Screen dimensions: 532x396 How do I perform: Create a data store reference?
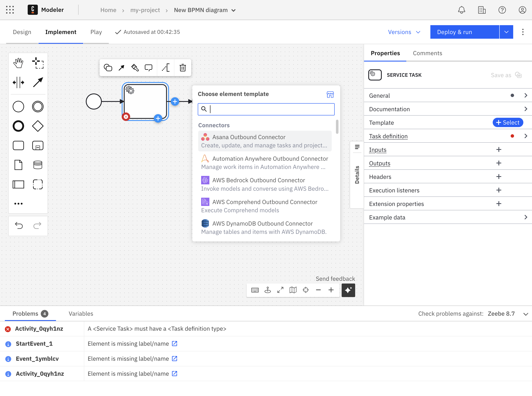38,165
